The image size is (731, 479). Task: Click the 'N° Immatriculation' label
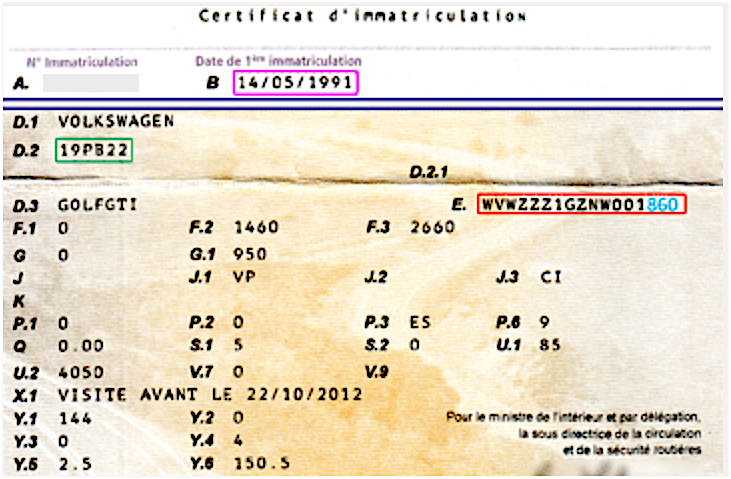point(82,62)
